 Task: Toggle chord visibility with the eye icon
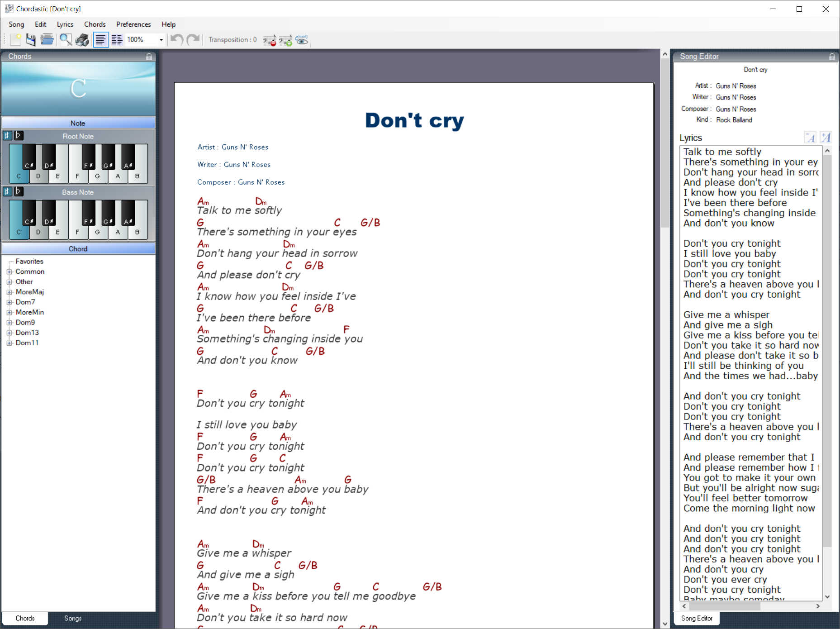click(302, 40)
